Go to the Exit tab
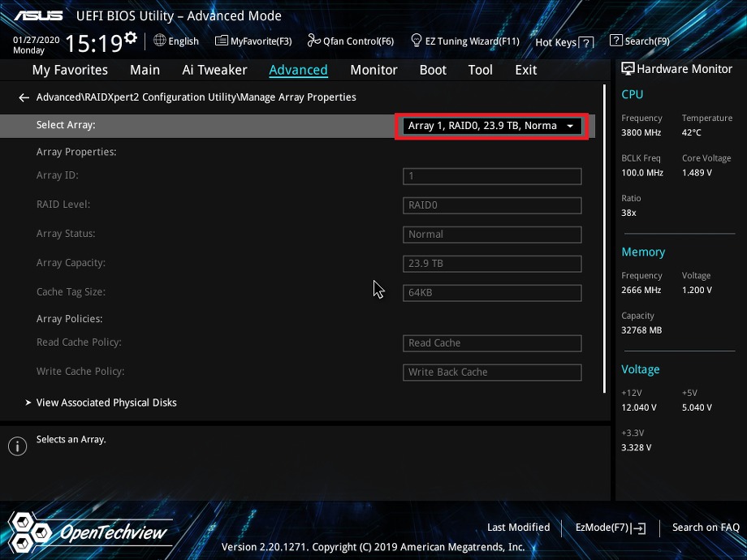Image resolution: width=747 pixels, height=560 pixels. tap(526, 70)
